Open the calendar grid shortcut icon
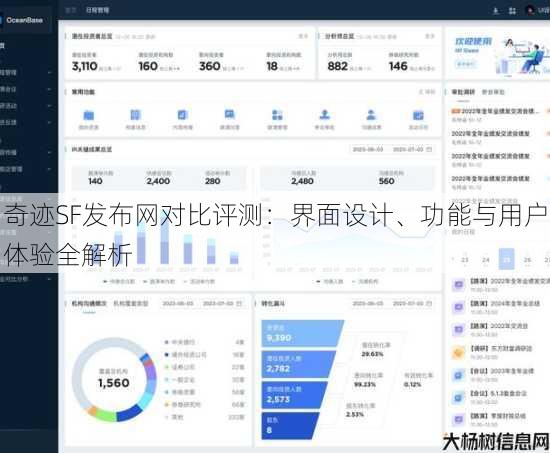This screenshot has width=550, height=453. (418, 115)
